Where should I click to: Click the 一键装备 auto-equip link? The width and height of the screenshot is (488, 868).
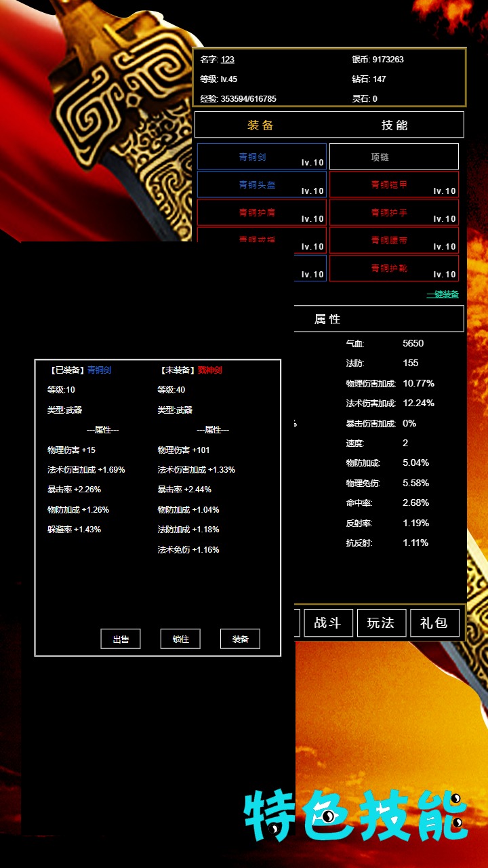coord(442,294)
